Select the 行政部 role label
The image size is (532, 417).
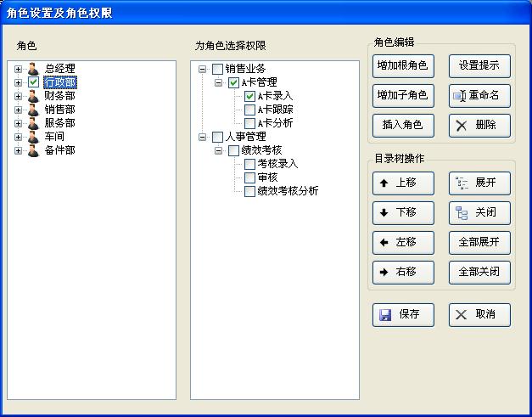(60, 82)
